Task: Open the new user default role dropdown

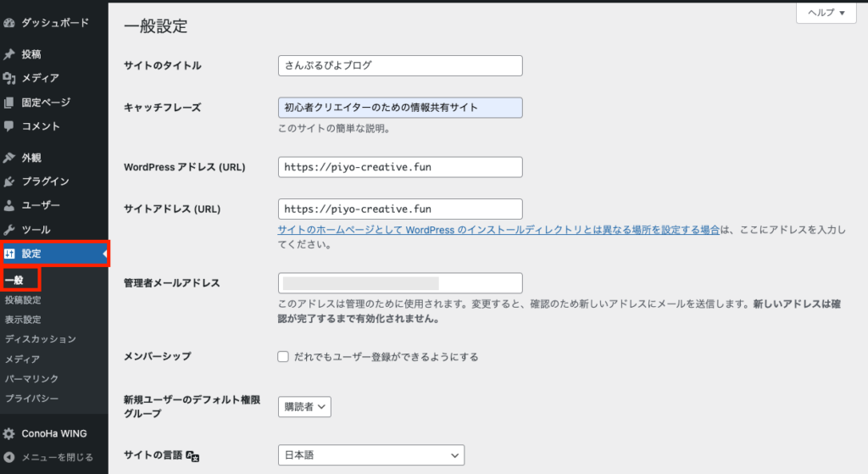Action: click(304, 407)
